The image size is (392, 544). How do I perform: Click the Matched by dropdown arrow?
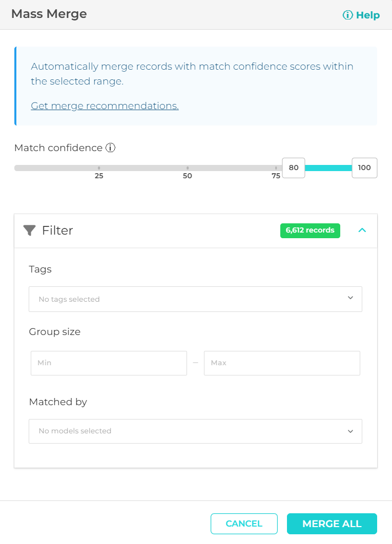(x=350, y=431)
